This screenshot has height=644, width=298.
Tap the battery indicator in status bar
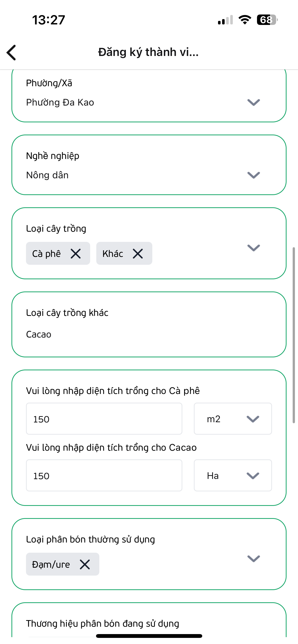click(x=267, y=20)
